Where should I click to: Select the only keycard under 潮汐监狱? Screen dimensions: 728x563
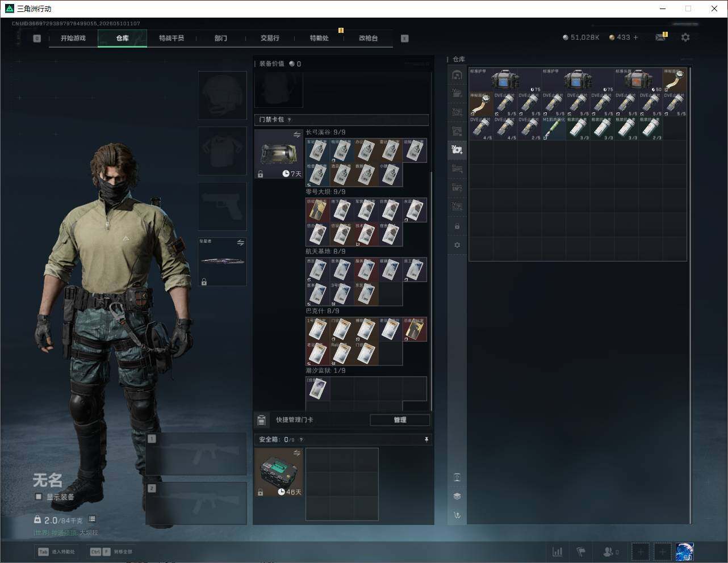coord(318,388)
